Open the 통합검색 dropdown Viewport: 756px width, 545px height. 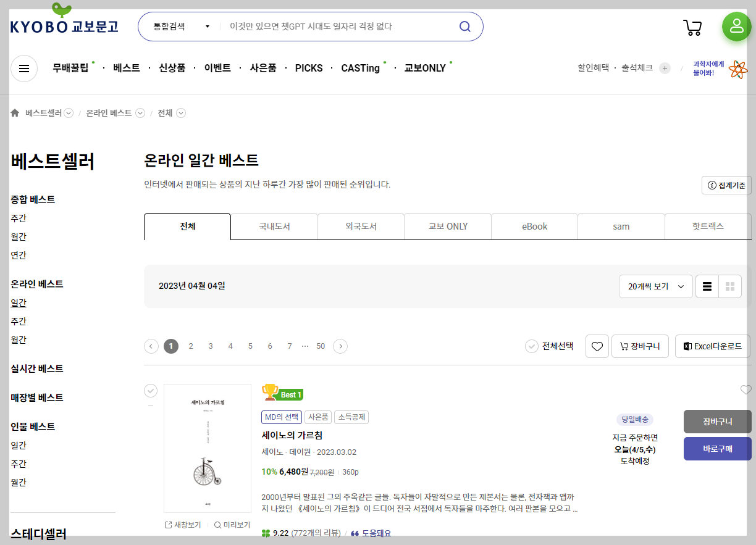coord(181,27)
